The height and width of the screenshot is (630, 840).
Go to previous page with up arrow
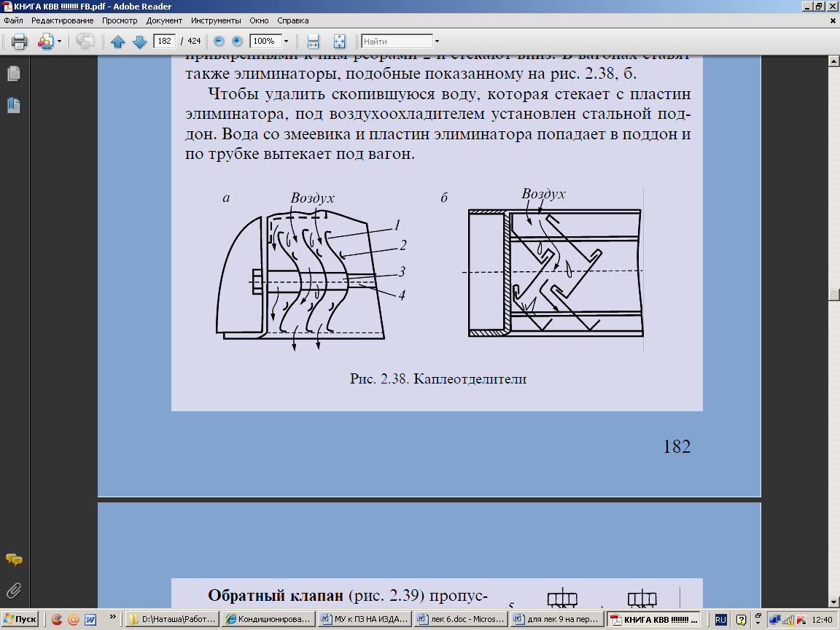(118, 42)
